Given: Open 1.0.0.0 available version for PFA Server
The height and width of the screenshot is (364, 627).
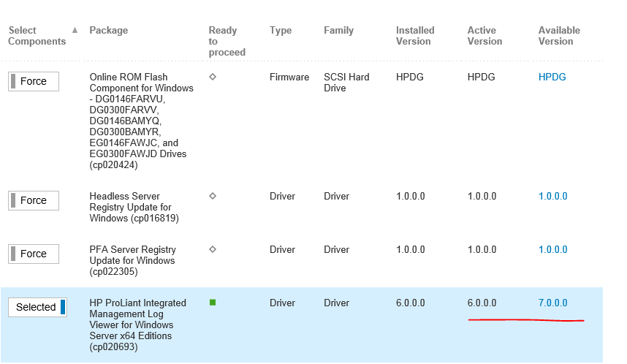Looking at the screenshot, I should pos(553,249).
